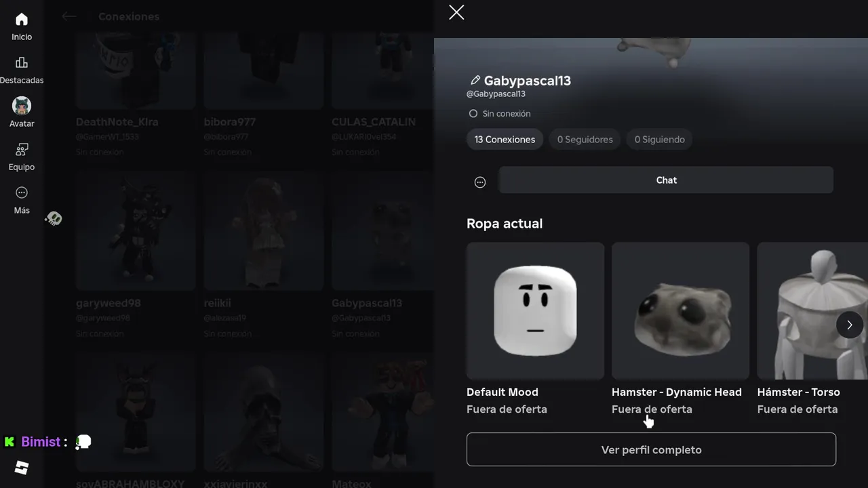Start a Chat with Gabypascal13

(667, 180)
